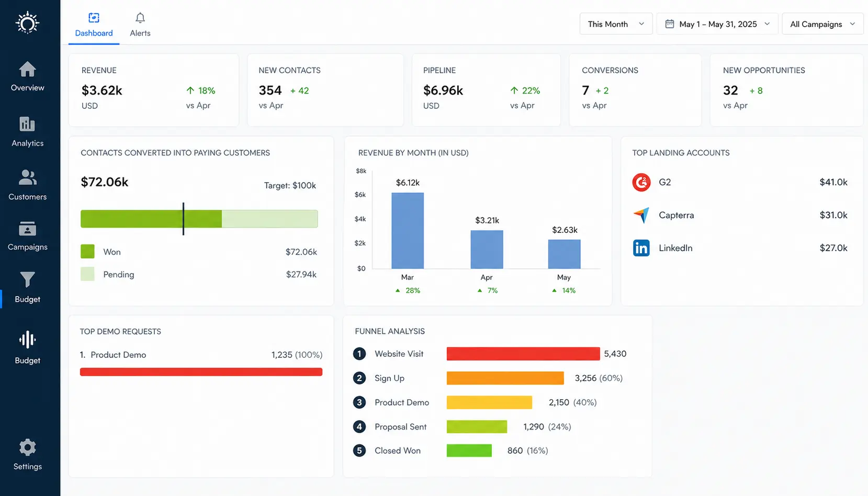Select Campaigns label in sidebar
The width and height of the screenshot is (868, 496).
click(27, 247)
